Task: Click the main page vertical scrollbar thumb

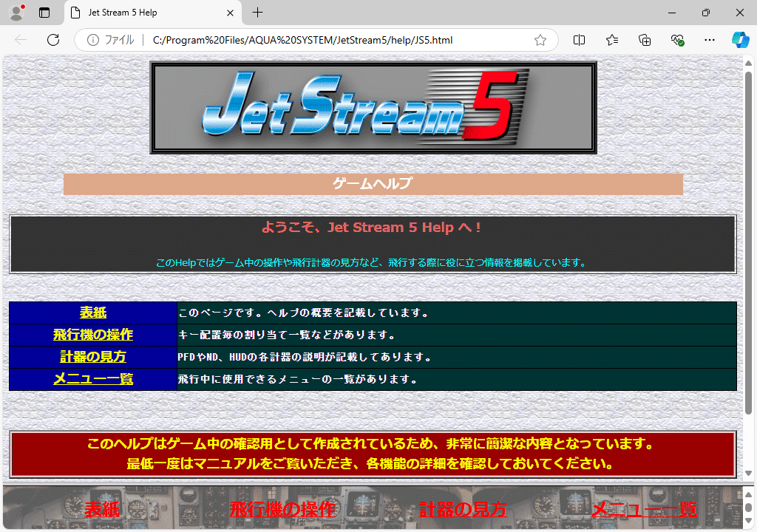Action: pos(748,243)
